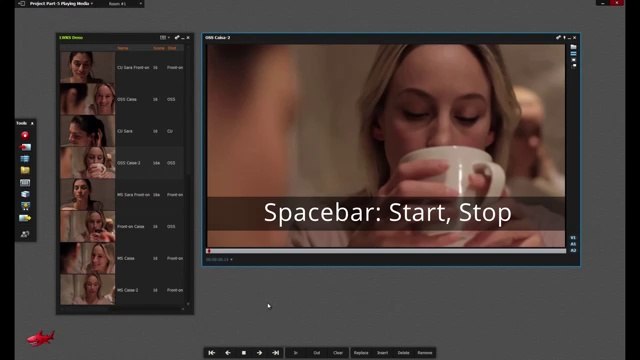Image resolution: width=640 pixels, height=360 pixels.
Task: Sort bin by Shot column header
Action: (x=172, y=48)
